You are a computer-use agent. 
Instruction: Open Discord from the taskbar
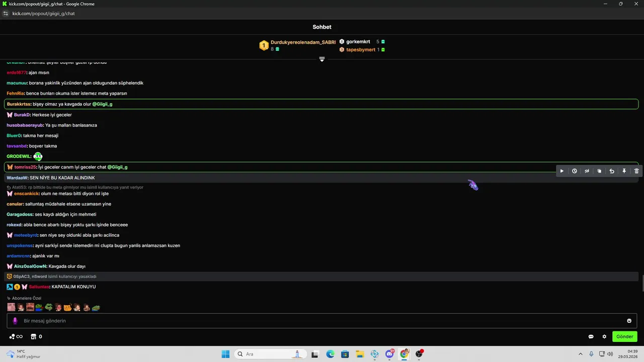tap(389, 354)
